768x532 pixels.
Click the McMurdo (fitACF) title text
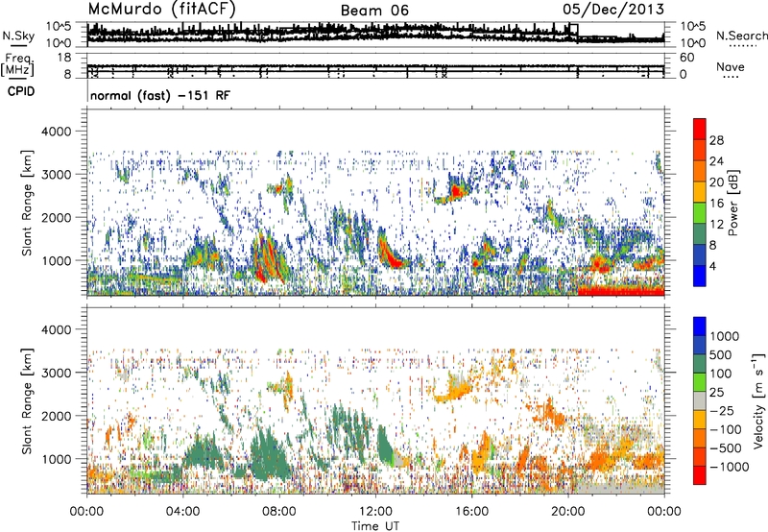point(161,10)
